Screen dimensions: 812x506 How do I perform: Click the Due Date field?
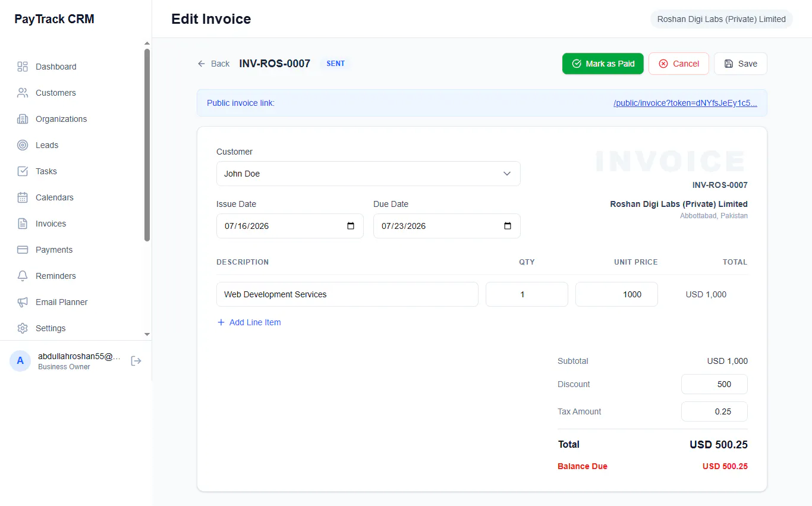[447, 226]
